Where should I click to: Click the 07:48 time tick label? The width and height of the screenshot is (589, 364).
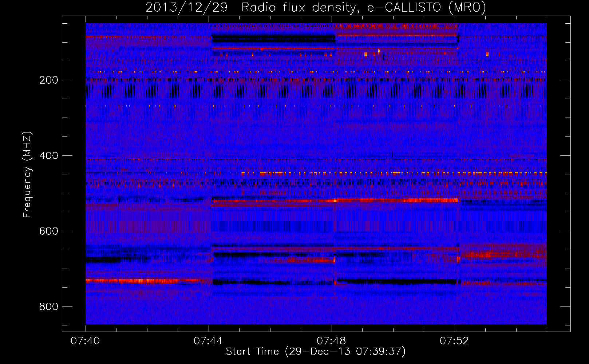tap(331, 341)
